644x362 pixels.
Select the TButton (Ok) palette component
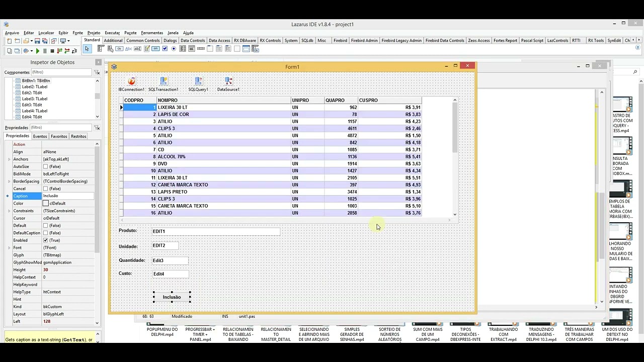[x=119, y=49]
